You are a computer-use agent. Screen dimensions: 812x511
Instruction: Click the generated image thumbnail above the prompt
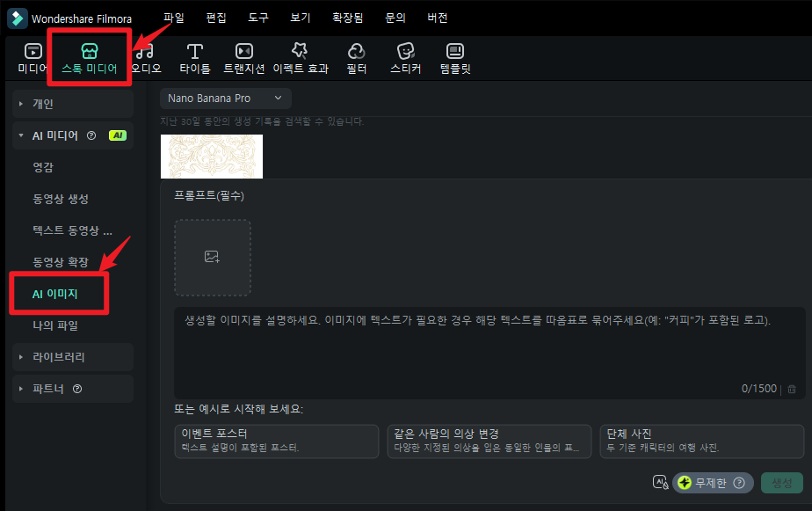212,157
